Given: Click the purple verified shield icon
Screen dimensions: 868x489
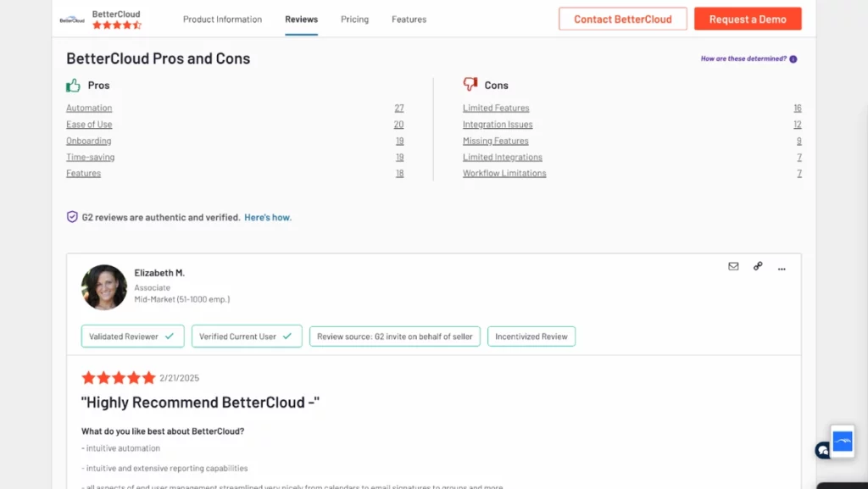Looking at the screenshot, I should (72, 217).
